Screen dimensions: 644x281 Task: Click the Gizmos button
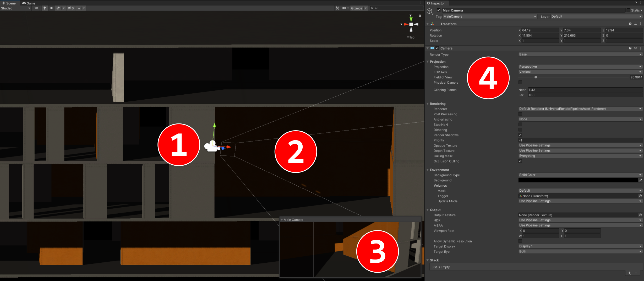click(x=356, y=8)
